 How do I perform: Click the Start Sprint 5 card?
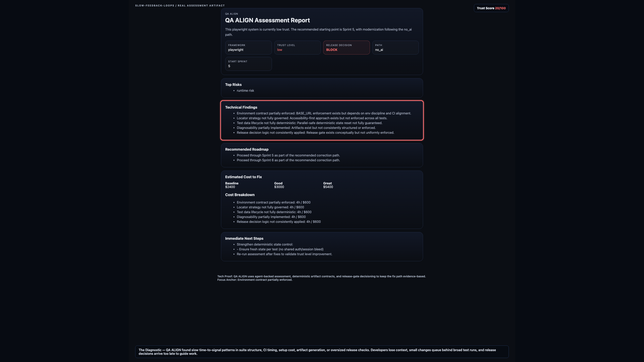pos(248,64)
